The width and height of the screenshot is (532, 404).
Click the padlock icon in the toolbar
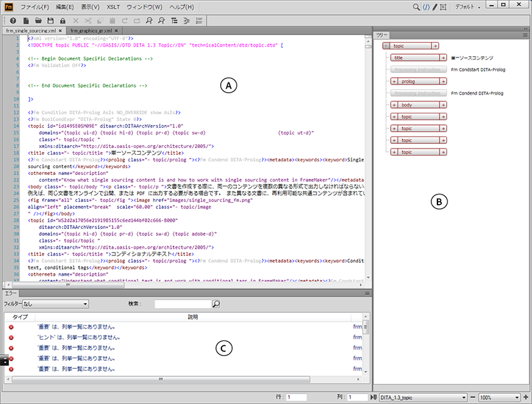63,21
